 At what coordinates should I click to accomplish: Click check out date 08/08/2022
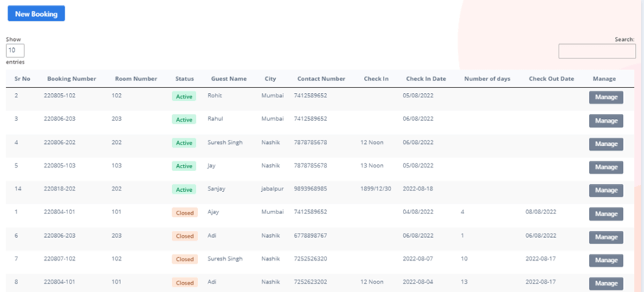[x=541, y=212]
